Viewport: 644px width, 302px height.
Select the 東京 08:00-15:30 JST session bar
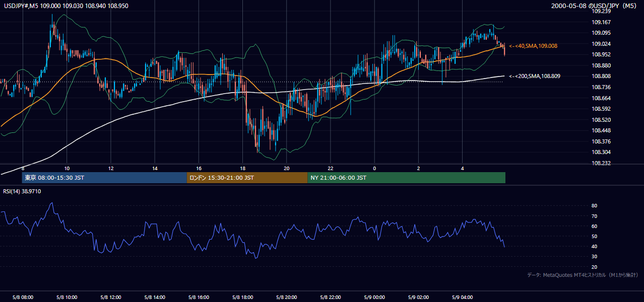(x=104, y=178)
